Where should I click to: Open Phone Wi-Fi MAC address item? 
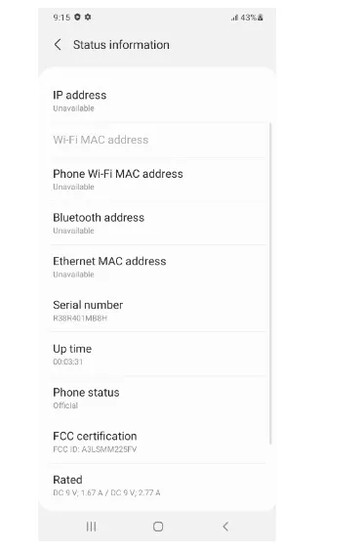pyautogui.click(x=157, y=180)
